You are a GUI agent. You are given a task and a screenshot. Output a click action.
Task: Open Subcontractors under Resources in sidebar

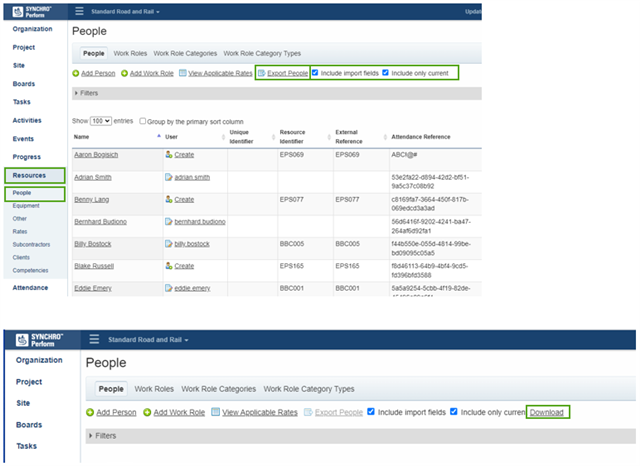pos(31,244)
